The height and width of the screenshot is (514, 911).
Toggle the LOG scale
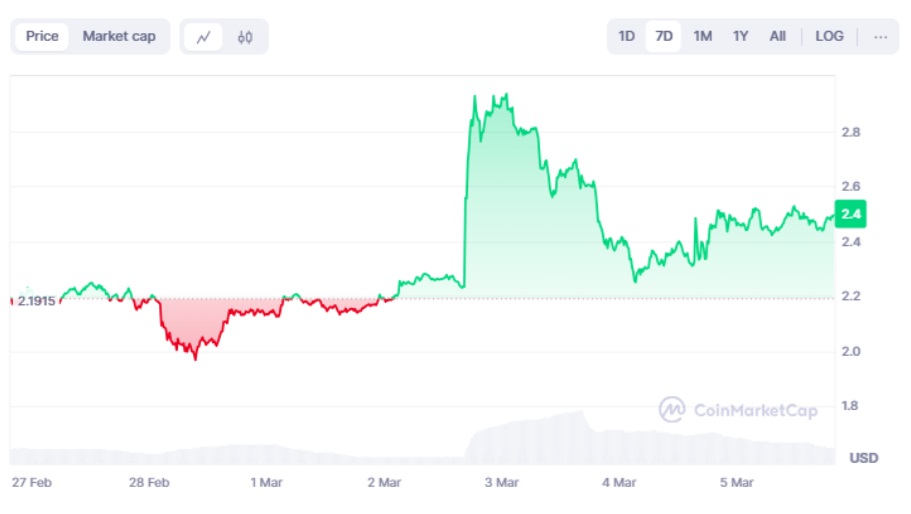pos(829,36)
